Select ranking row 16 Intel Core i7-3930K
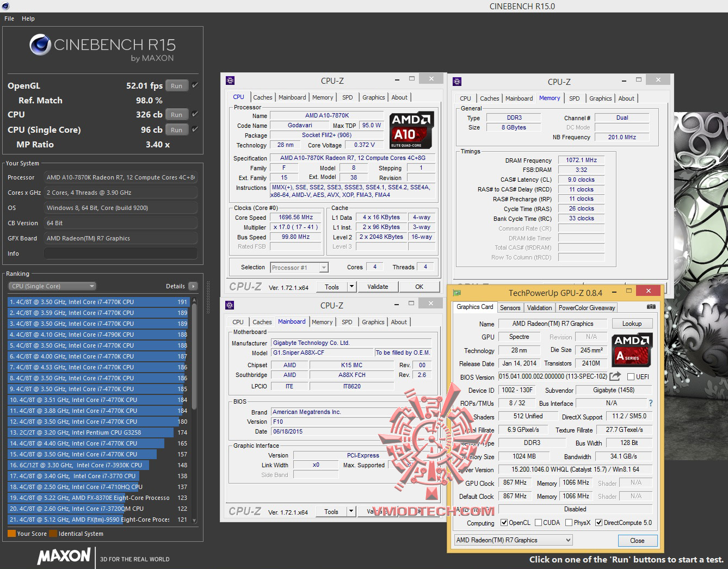 coord(98,465)
